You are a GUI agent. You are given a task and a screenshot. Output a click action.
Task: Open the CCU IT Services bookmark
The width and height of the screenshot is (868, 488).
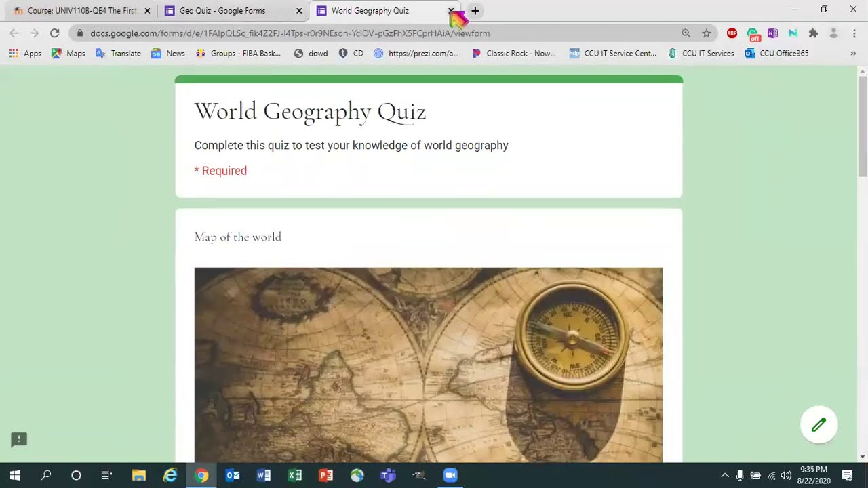[701, 53]
